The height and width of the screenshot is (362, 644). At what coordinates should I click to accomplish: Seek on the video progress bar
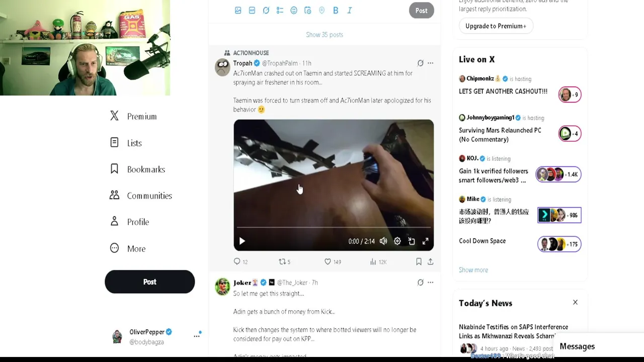click(x=334, y=228)
